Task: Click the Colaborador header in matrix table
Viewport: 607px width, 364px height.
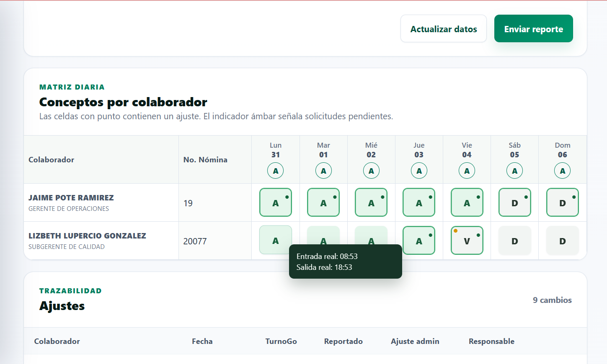Action: tap(51, 159)
